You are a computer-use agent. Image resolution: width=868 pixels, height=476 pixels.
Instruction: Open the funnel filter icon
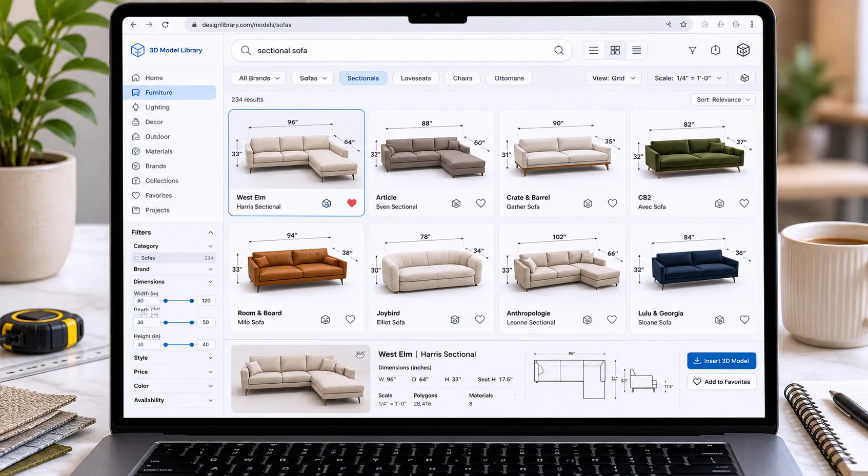pyautogui.click(x=693, y=50)
